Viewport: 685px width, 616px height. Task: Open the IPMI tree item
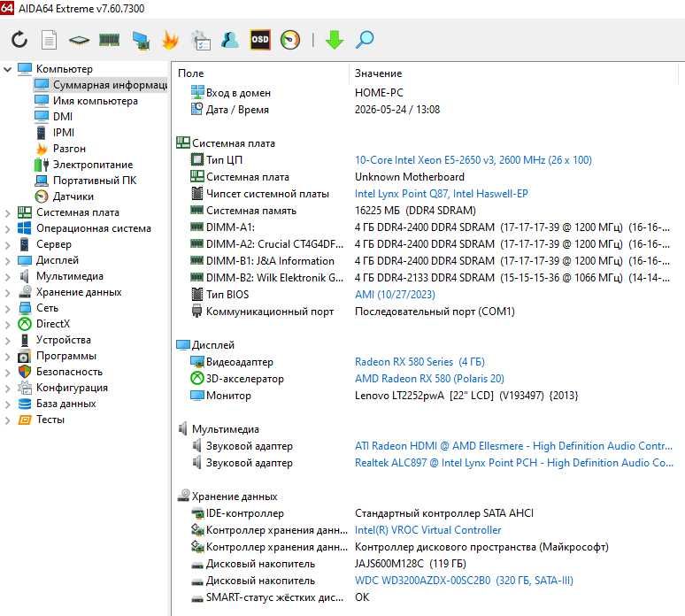(64, 133)
